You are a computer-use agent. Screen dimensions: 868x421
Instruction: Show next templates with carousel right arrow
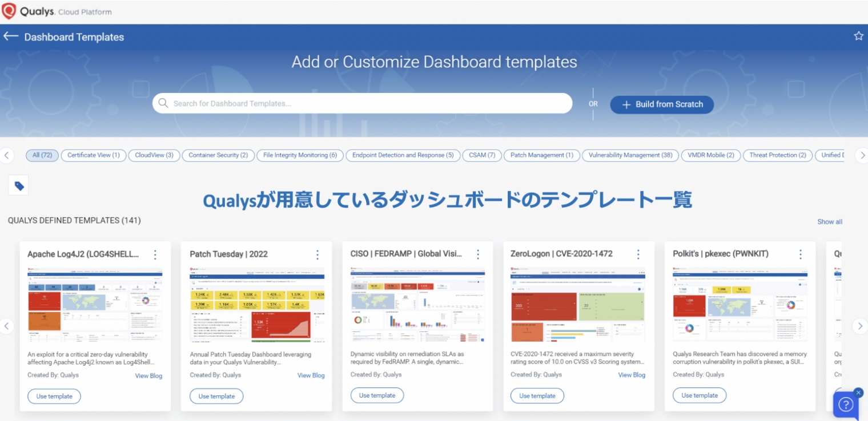[x=860, y=326]
